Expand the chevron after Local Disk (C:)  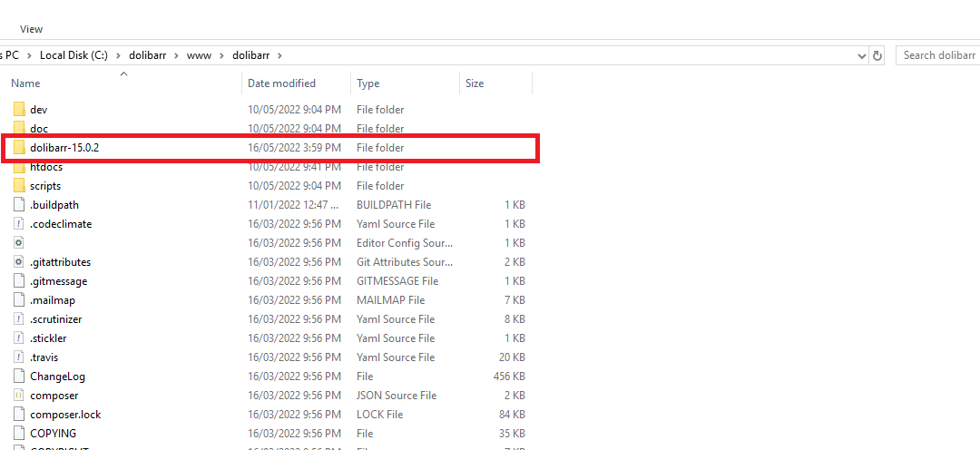coord(119,55)
